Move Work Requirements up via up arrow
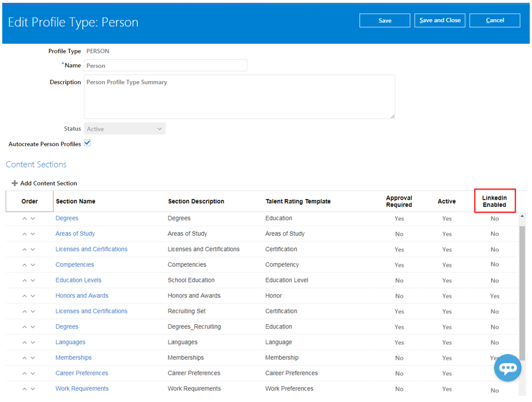The height and width of the screenshot is (402, 532). coord(24,388)
